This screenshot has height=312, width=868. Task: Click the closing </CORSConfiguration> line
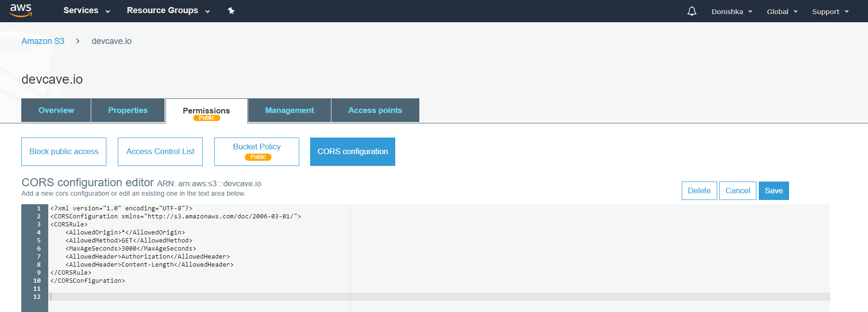pos(88,281)
